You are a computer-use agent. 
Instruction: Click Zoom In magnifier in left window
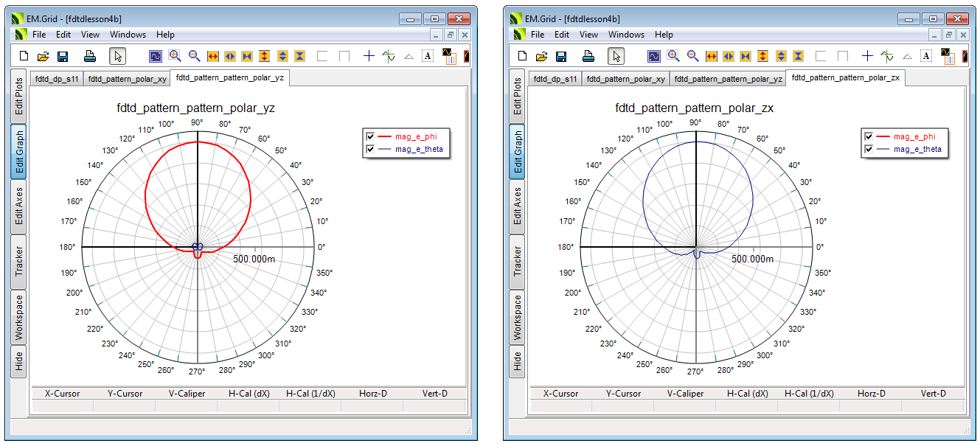[x=175, y=56]
